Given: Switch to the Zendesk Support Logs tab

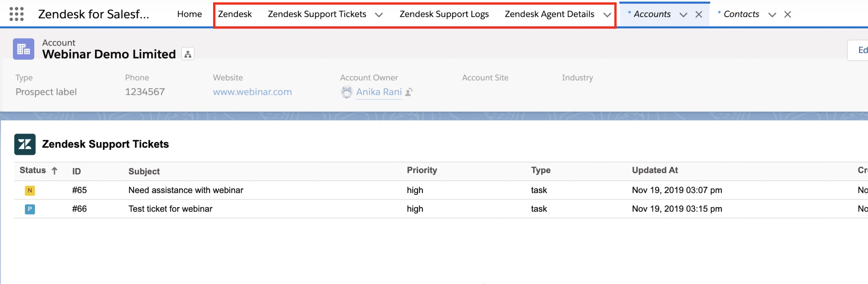Looking at the screenshot, I should pyautogui.click(x=444, y=14).
